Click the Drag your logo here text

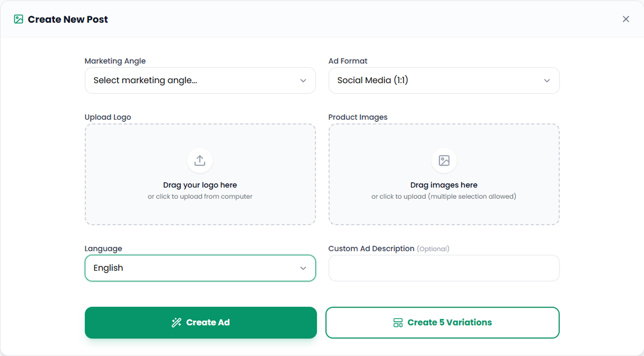tap(200, 185)
